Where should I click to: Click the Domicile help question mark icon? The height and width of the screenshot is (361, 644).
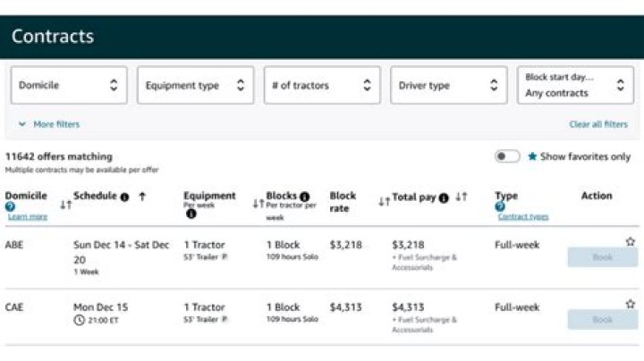[10, 206]
